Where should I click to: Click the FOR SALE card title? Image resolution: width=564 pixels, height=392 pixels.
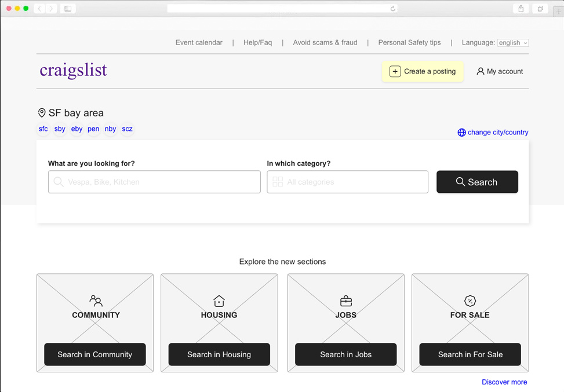coord(470,315)
